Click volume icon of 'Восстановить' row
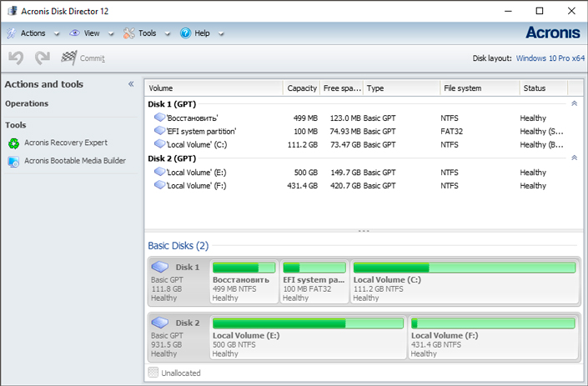Viewport: 588px width, 386px height. coord(160,118)
